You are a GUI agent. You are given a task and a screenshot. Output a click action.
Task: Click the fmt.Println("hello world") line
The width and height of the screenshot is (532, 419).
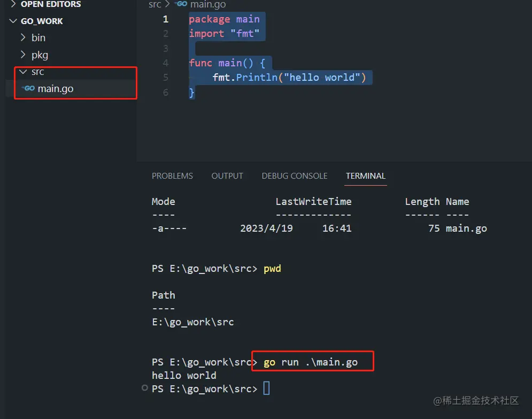[x=289, y=78]
